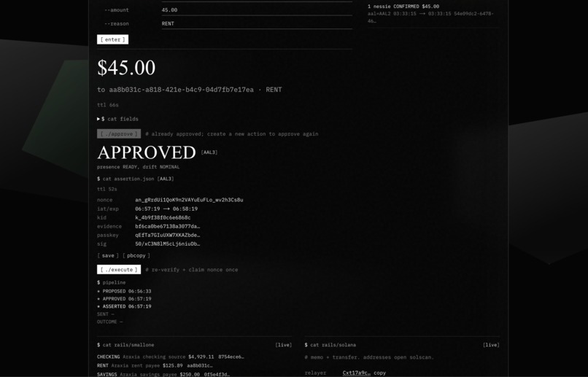
Task: Select the large $45.00 amount heading
Action: tap(126, 68)
